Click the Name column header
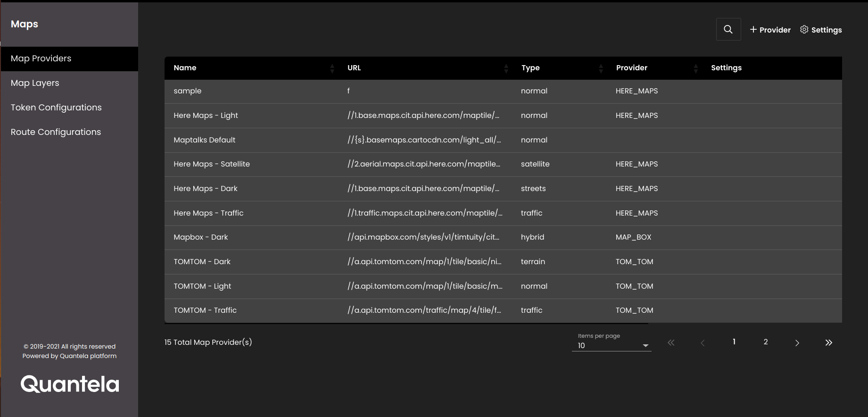 [x=185, y=68]
